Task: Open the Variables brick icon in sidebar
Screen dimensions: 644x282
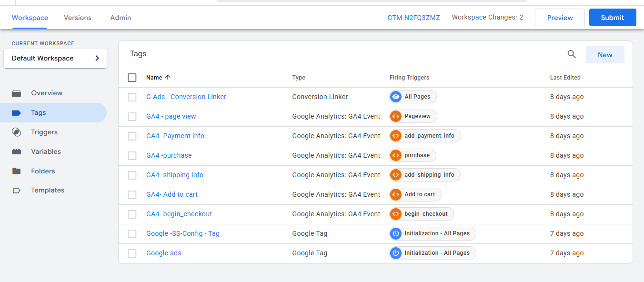Action: click(17, 151)
